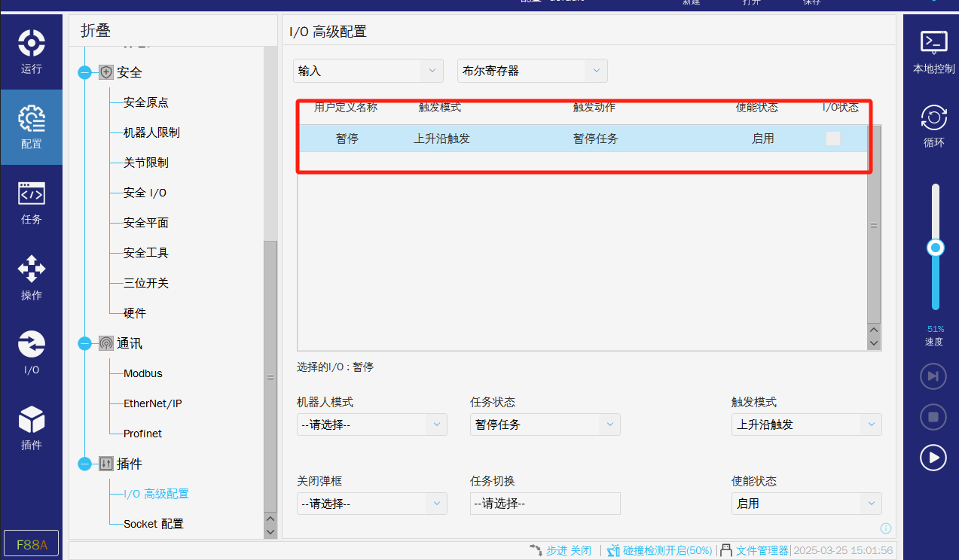Image resolution: width=959 pixels, height=560 pixels.
Task: Click the 文件管理器 link in status bar
Action: 761,550
